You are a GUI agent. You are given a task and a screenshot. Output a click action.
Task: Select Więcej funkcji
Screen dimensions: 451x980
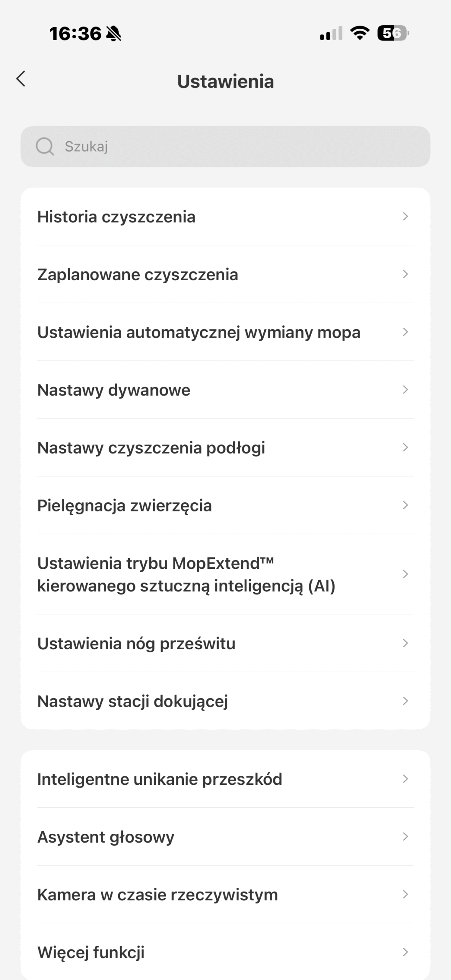point(91,952)
